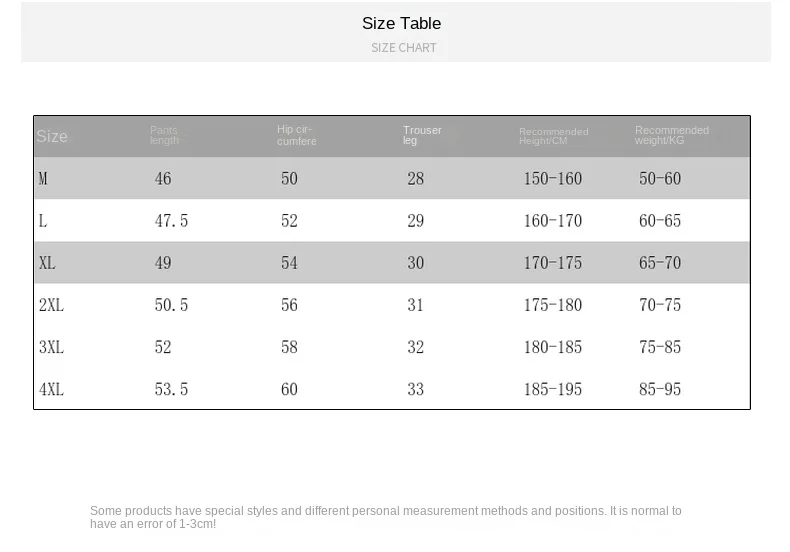Click the 85-95 weight cell
Image resolution: width=790 pixels, height=552 pixels.
point(660,389)
